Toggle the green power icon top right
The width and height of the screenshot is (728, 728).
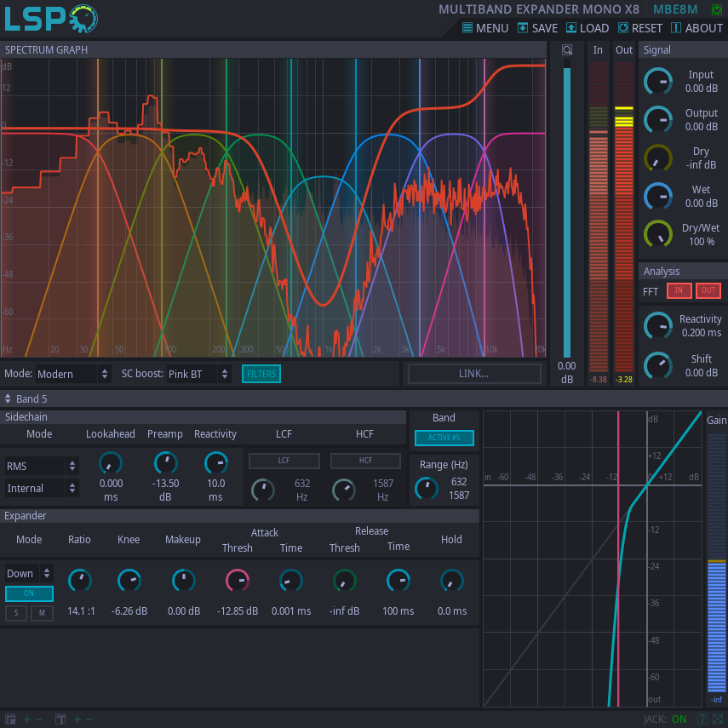(717, 9)
